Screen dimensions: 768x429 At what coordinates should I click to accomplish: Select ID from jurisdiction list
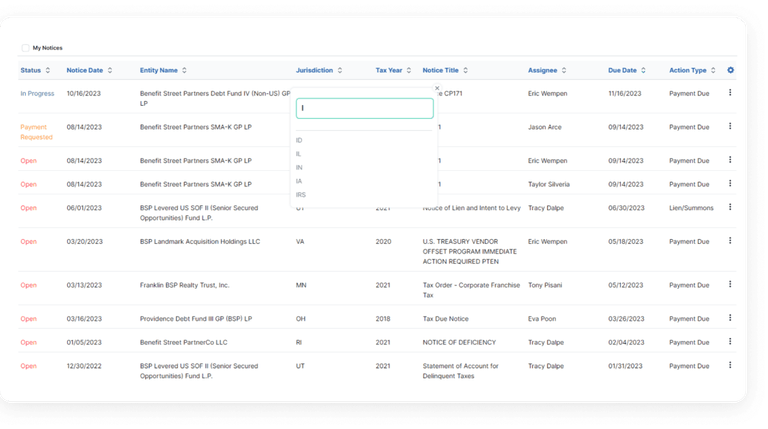(299, 141)
